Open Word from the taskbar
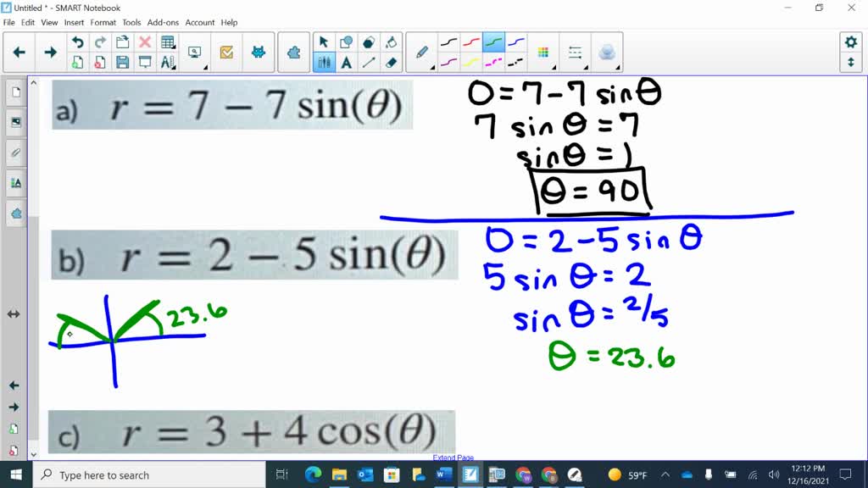Viewport: 868px width, 488px height. pos(444,474)
